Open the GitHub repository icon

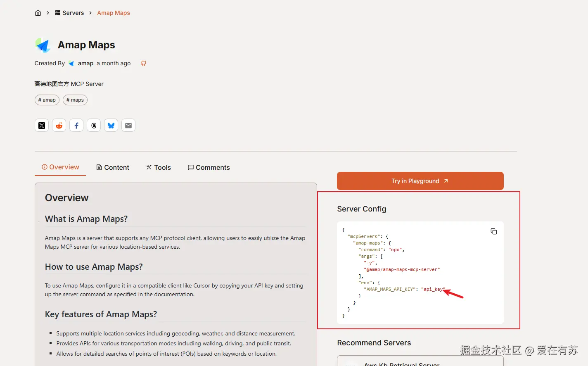click(x=144, y=63)
